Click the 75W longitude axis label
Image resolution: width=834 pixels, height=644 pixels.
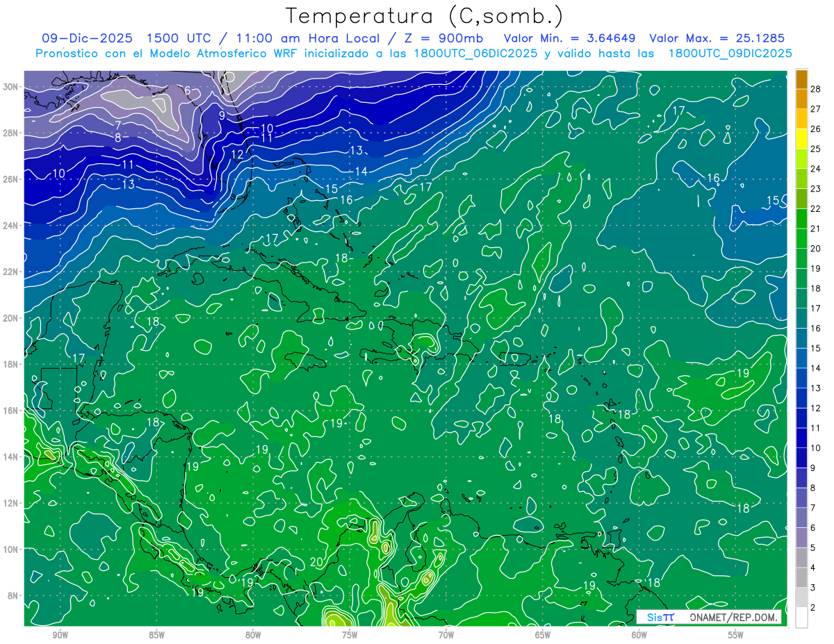[350, 635]
